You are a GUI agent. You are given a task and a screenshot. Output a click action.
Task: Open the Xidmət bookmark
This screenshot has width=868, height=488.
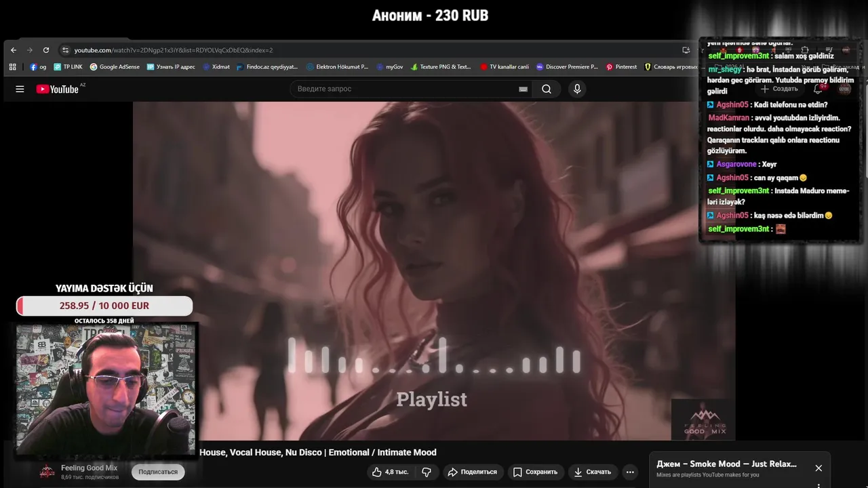(216, 67)
